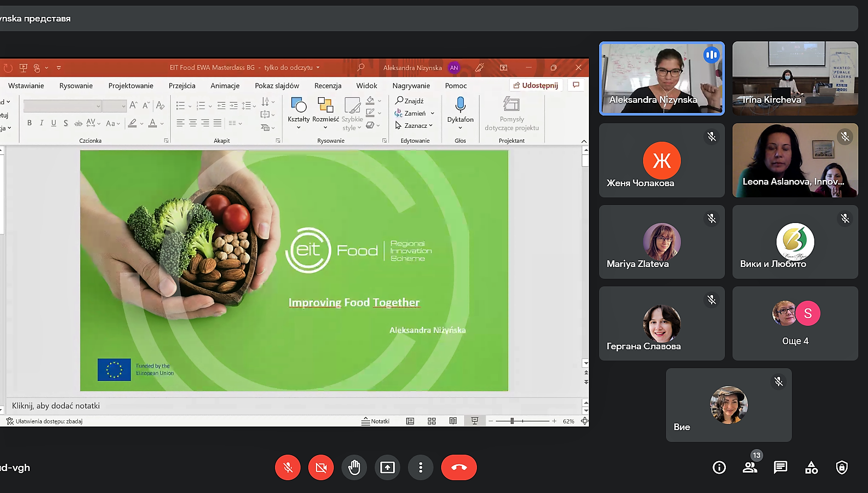Open the font size combo box
The height and width of the screenshot is (493, 868).
[x=114, y=106]
